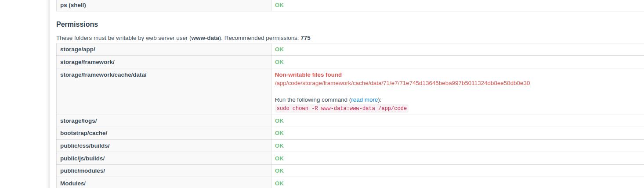Click the "Non-writable files found" error text
This screenshot has height=188, width=644.
tap(308, 75)
